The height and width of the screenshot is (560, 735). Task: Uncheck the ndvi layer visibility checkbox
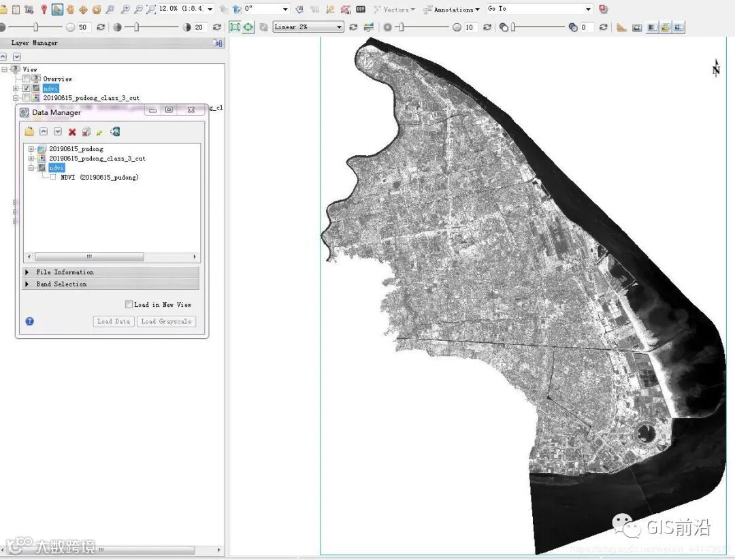[x=27, y=88]
